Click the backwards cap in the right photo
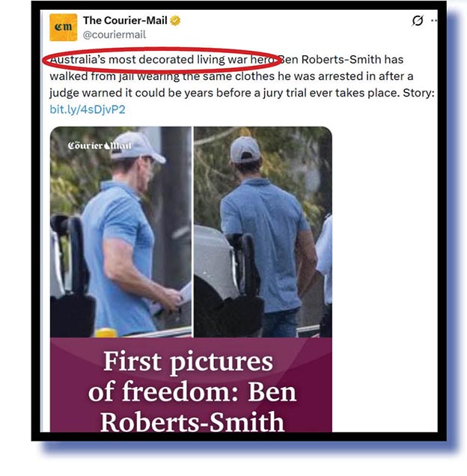Viewport: 467px width, 476px height. click(245, 150)
